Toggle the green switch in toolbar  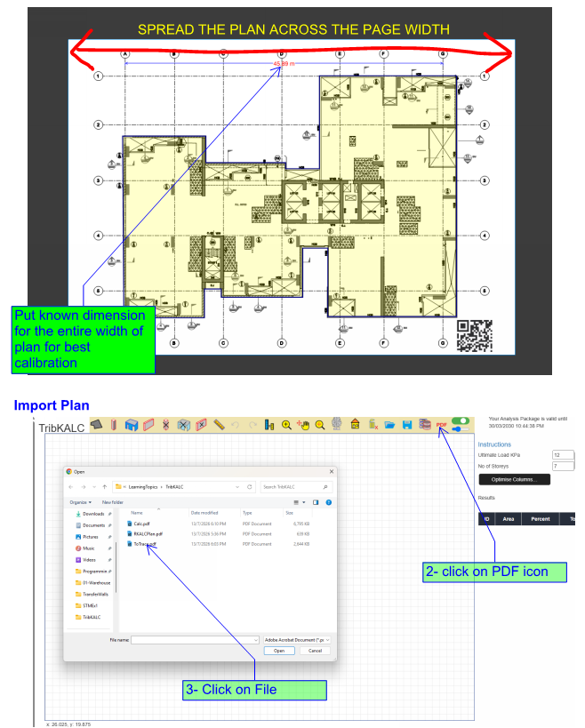point(461,420)
